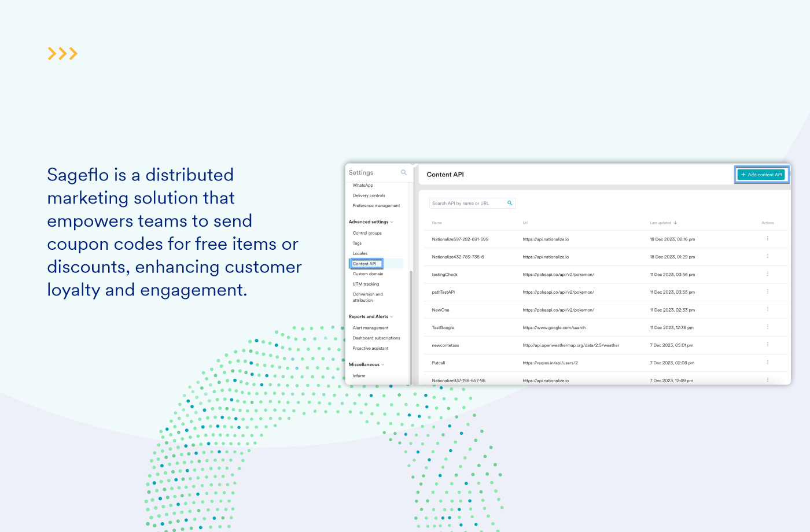Select Nationalize597-282-691-599 name cell
810x532 pixels.
pyautogui.click(x=460, y=239)
